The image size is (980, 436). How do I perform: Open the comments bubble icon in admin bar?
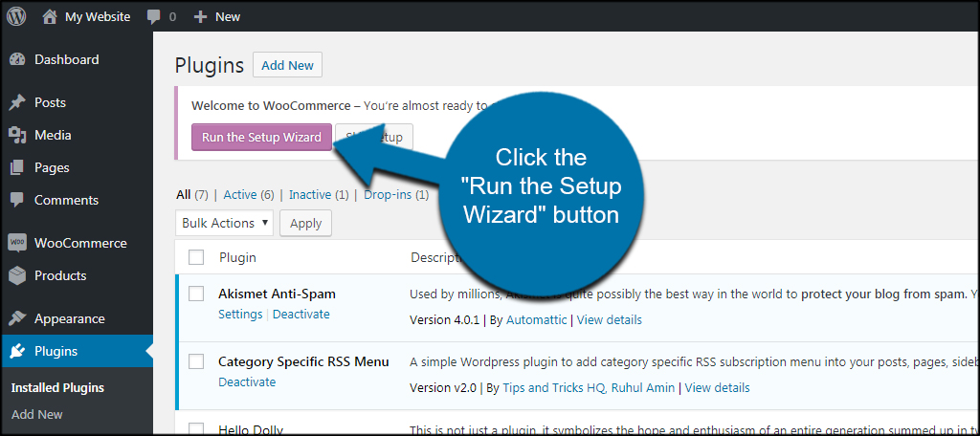[x=154, y=17]
